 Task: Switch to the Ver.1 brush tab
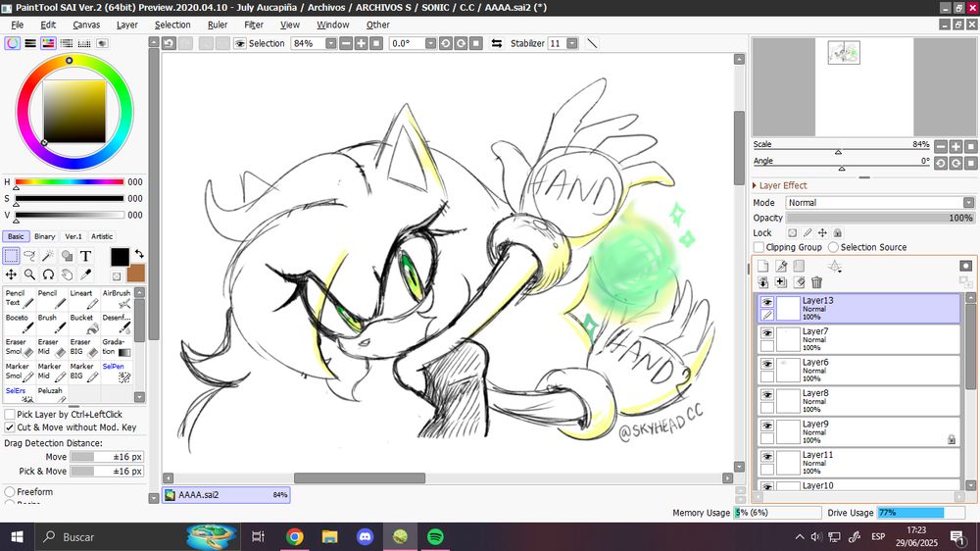pos(73,236)
